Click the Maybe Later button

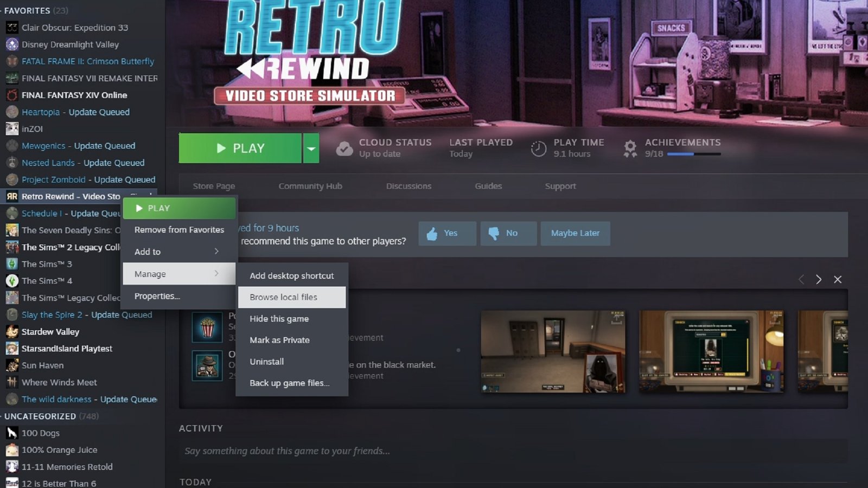[x=575, y=233]
